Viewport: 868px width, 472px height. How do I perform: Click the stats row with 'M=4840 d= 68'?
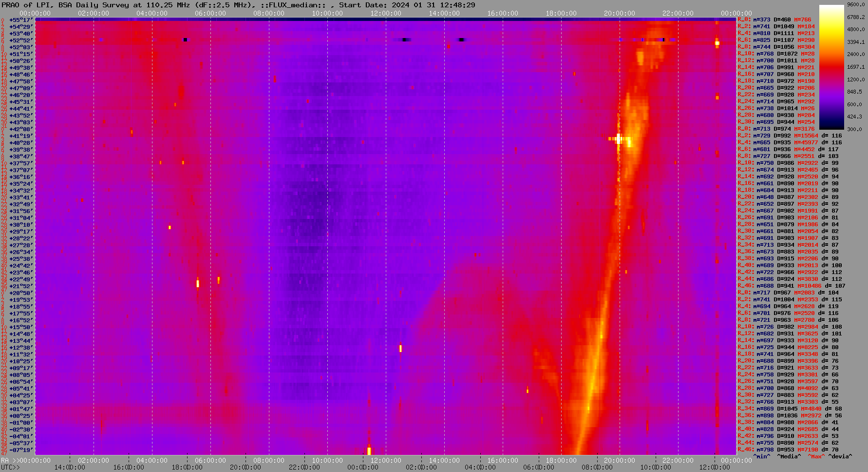(x=790, y=409)
